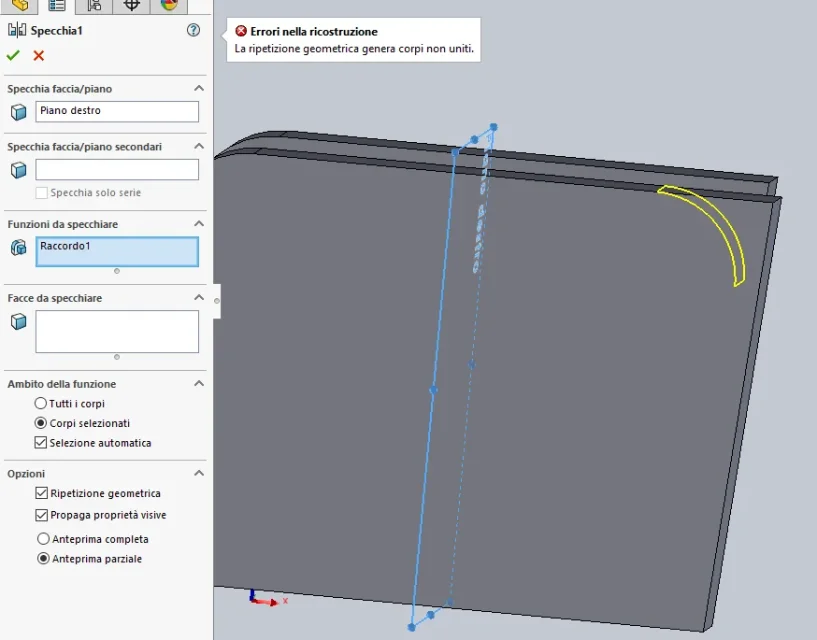This screenshot has height=640, width=817.
Task: Collapse Facce da specchiare section
Action: (199, 298)
